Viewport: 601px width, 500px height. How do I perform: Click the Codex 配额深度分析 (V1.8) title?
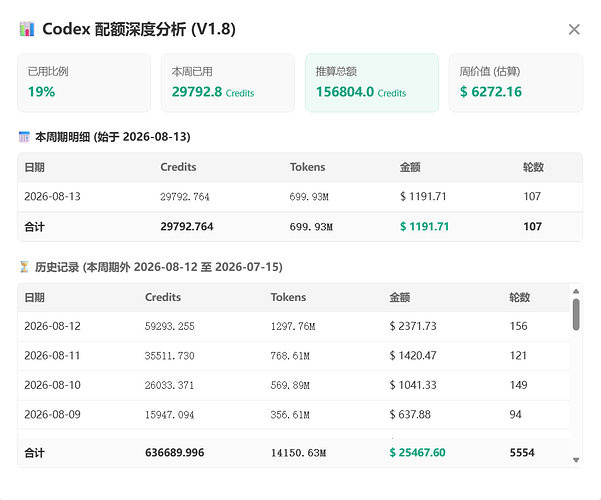(x=139, y=29)
